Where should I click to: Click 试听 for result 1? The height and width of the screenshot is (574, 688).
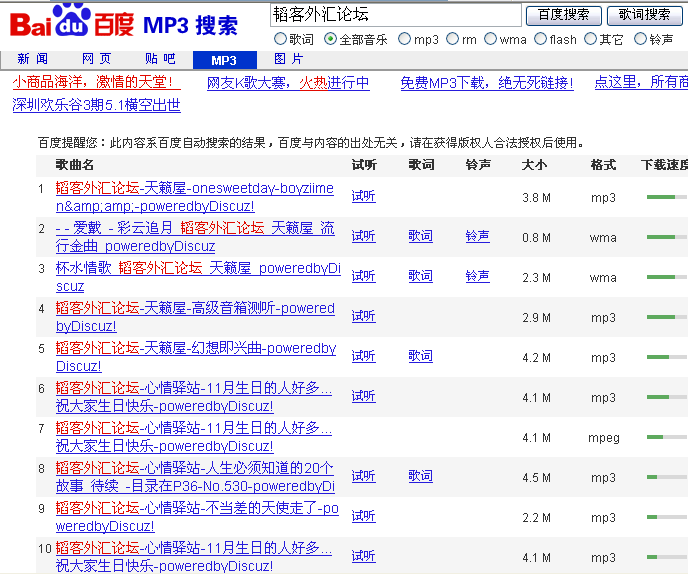point(363,196)
